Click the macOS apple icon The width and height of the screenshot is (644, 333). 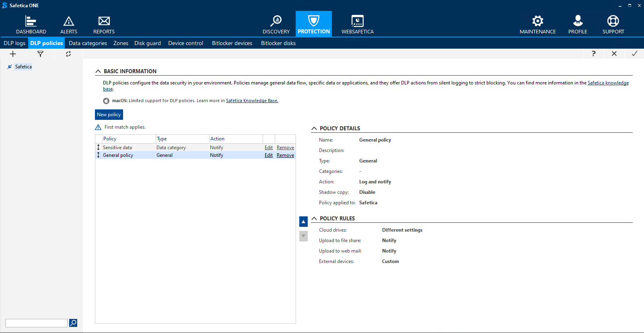click(x=106, y=101)
